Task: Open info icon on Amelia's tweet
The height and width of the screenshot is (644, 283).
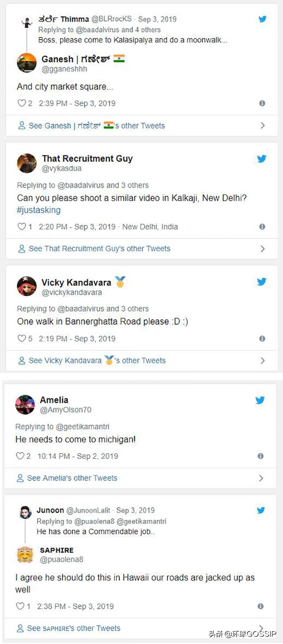Action: [x=260, y=456]
